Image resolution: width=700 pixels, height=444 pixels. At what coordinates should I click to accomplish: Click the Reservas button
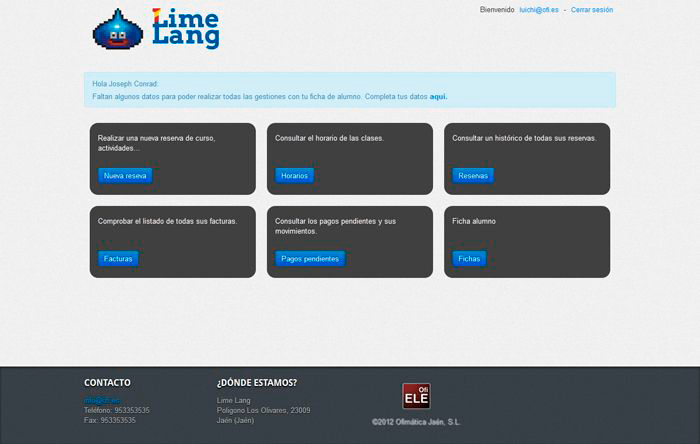472,175
